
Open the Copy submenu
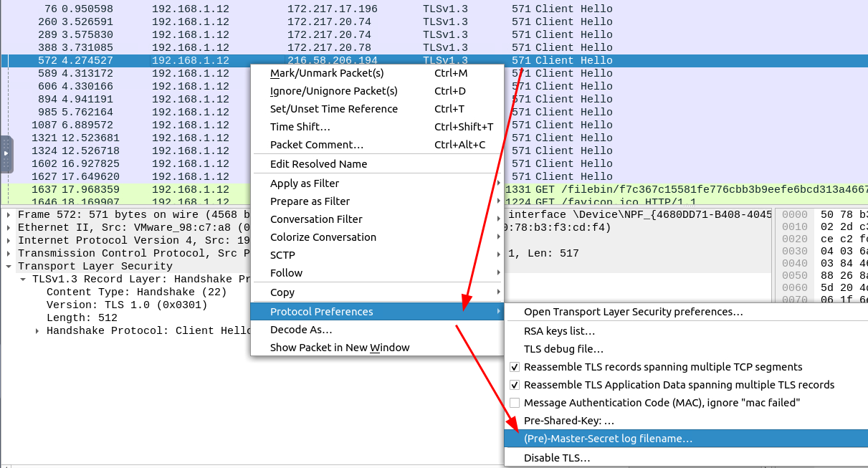point(378,292)
